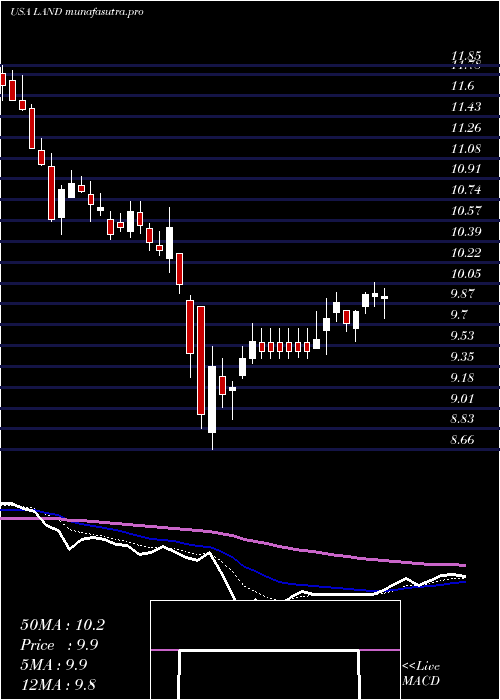
Task: Select the 9.7 price axis label
Action: 458,315
